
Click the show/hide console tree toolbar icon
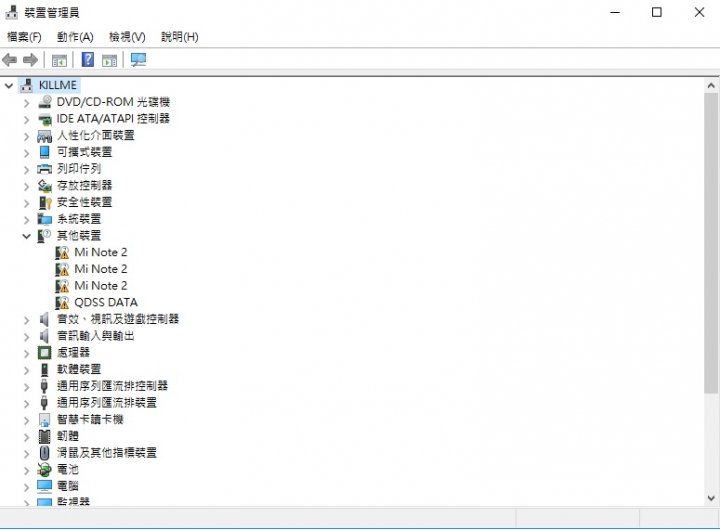pos(59,60)
